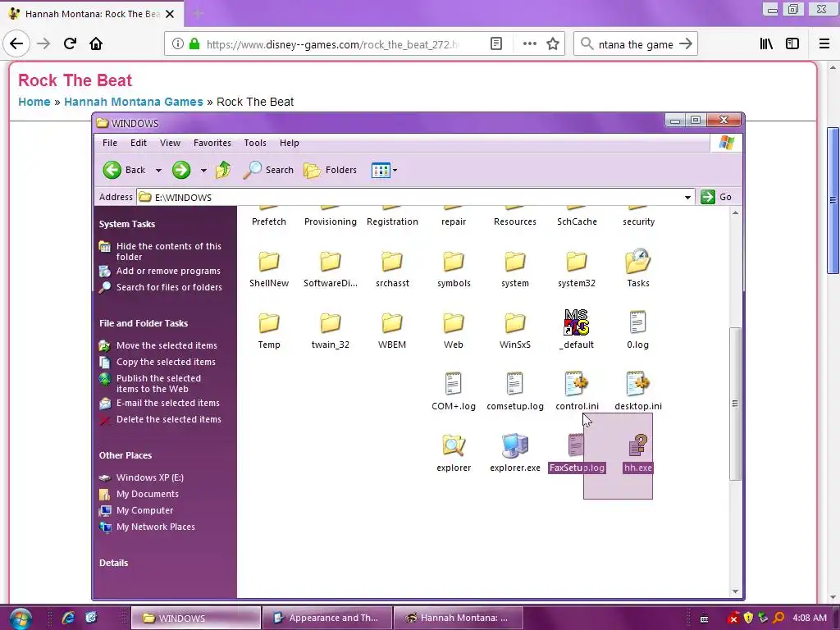
Task: Select the WBEM folder
Action: point(392,331)
